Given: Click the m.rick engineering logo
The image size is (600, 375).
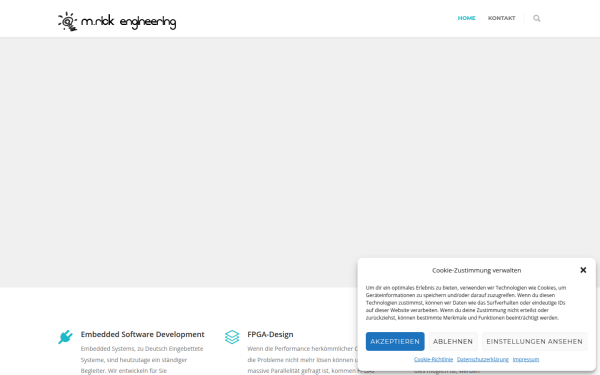Looking at the screenshot, I should [117, 21].
